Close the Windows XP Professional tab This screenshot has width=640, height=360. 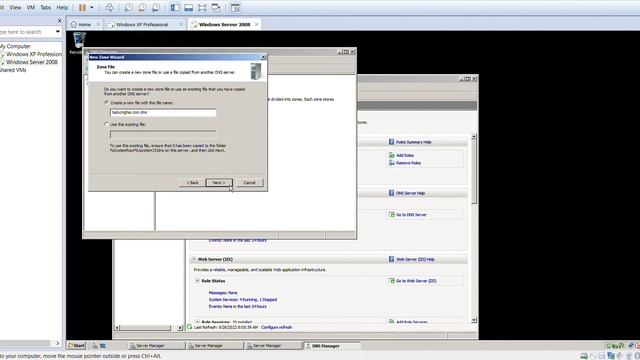(181, 24)
